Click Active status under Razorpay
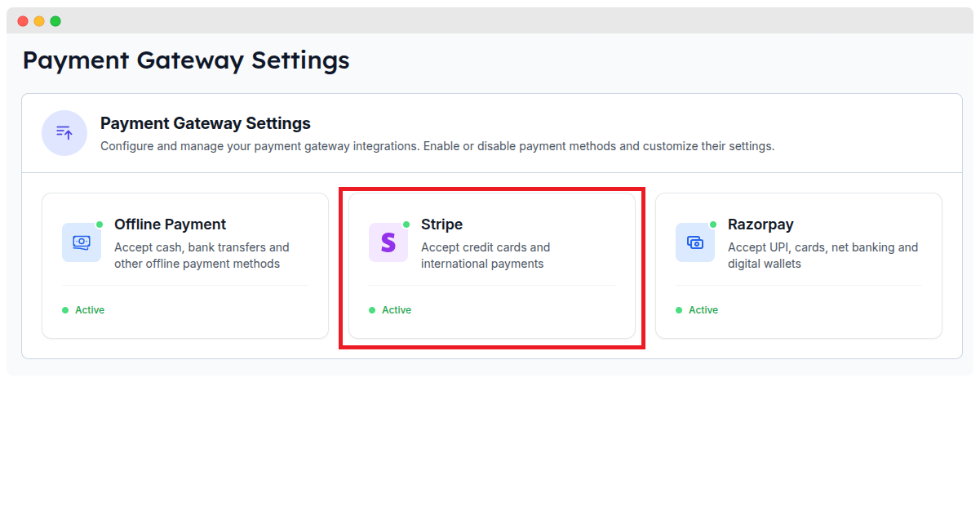 pos(697,310)
